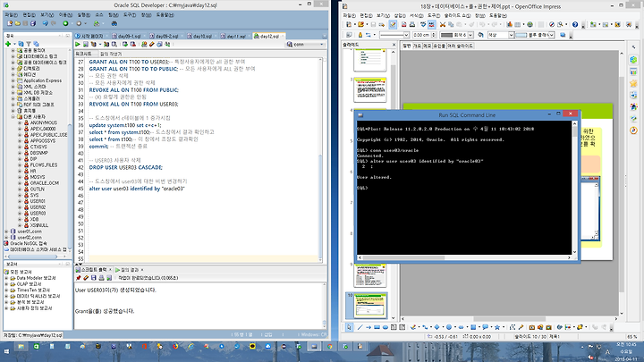Viewport: 644px width, 362px height.
Task: Switch to day11.sql tab
Action: [x=235, y=36]
